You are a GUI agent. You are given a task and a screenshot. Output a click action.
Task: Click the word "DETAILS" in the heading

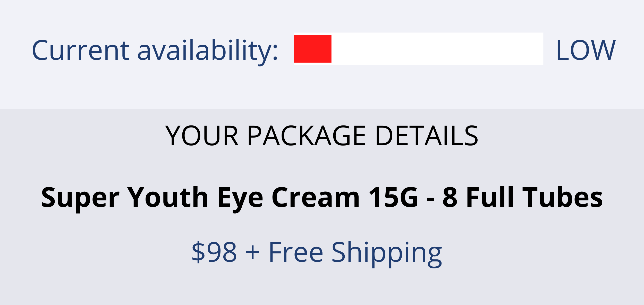[427, 136]
